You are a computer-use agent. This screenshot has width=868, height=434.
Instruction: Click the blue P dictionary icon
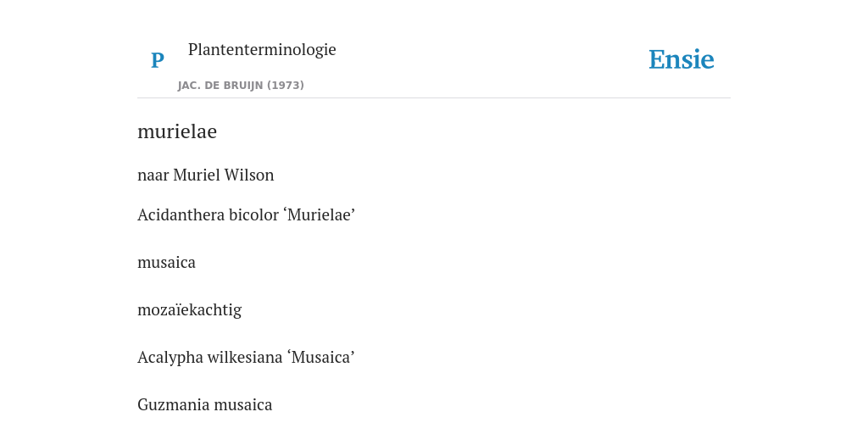point(157,60)
